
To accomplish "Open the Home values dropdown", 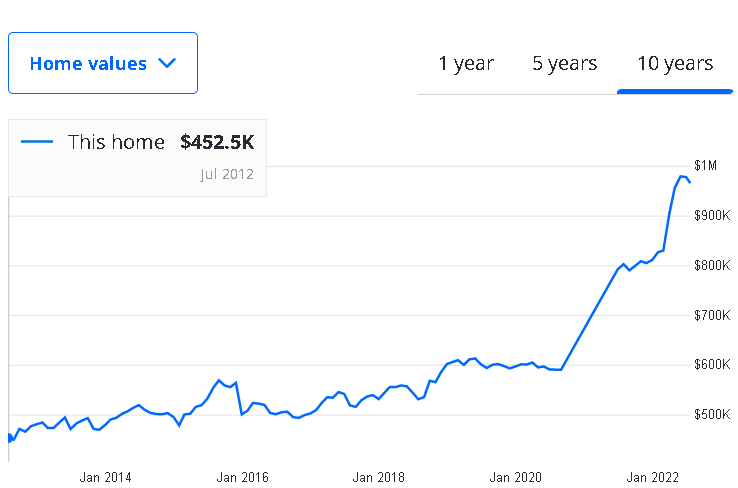I will coord(103,63).
